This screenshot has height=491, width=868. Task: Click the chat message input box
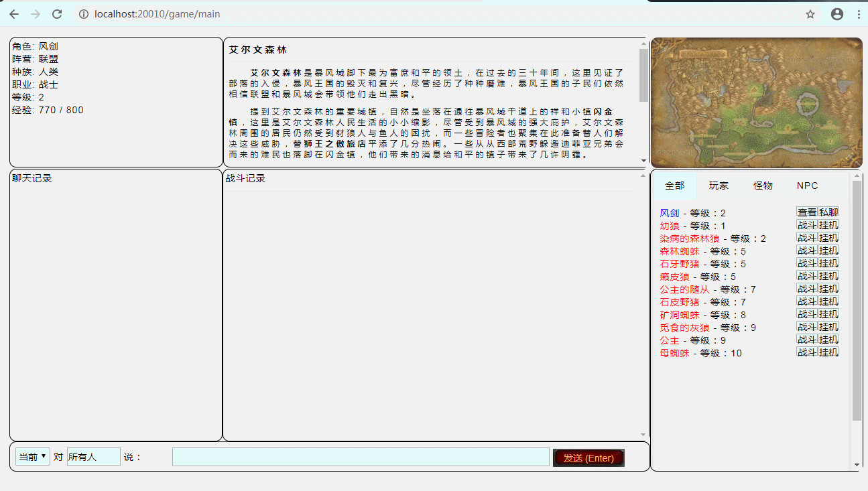click(x=361, y=457)
